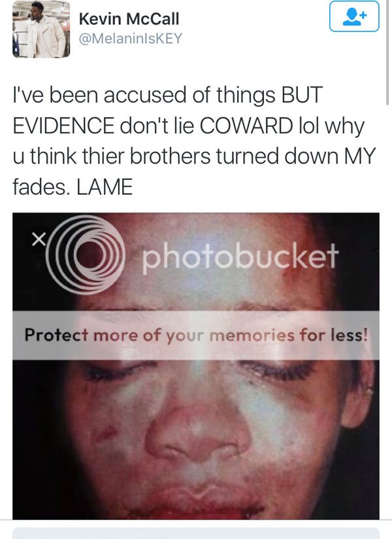Close the Photobucket overlay with the X
Screen dimensions: 392x539
[x=39, y=239]
